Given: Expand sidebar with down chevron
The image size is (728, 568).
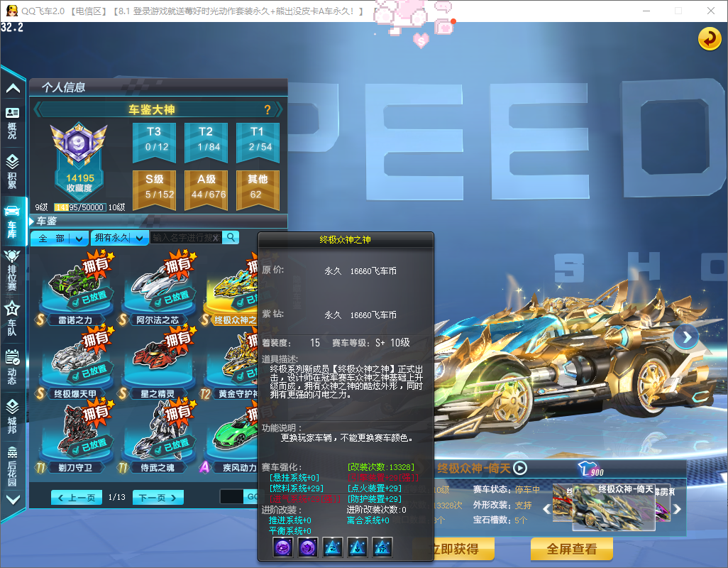Looking at the screenshot, I should [x=13, y=499].
